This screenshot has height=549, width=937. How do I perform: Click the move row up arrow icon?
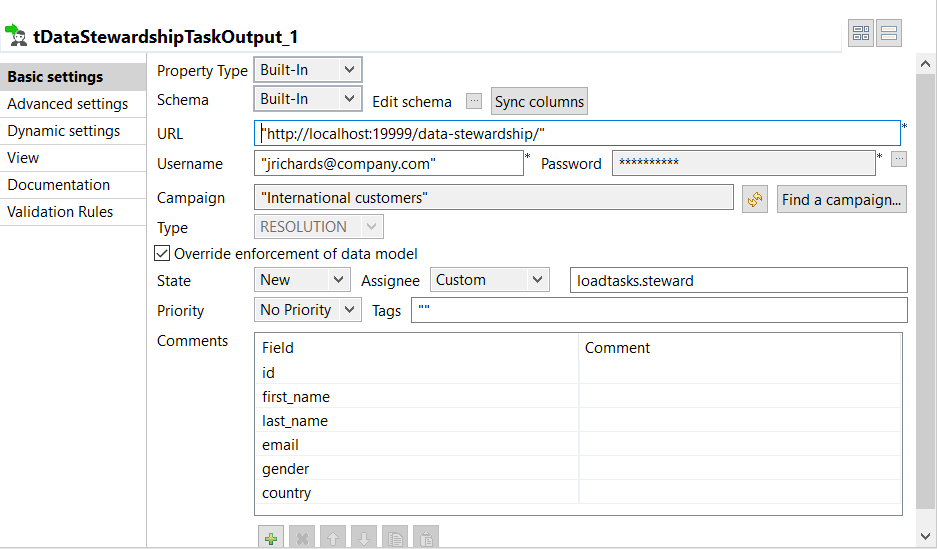[x=333, y=538]
